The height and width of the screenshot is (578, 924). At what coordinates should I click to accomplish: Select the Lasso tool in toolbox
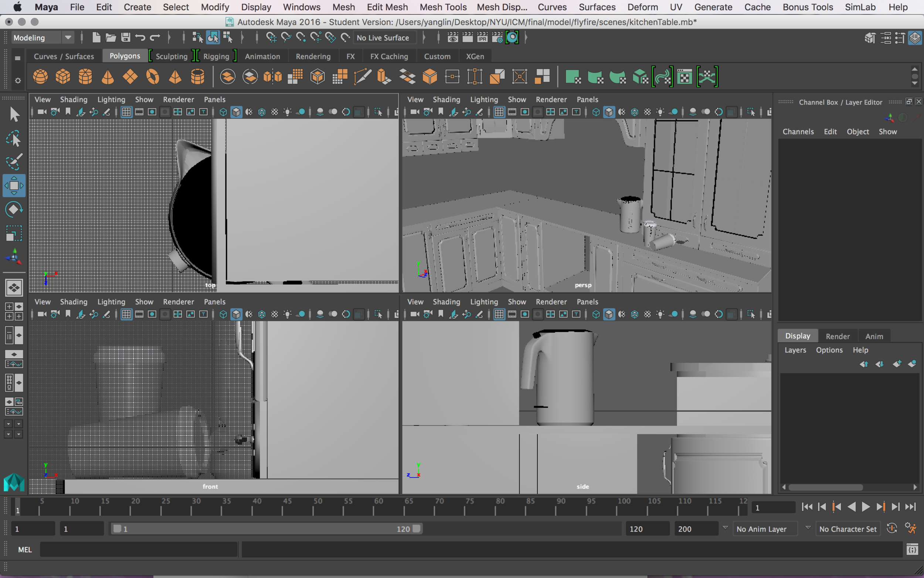(14, 139)
